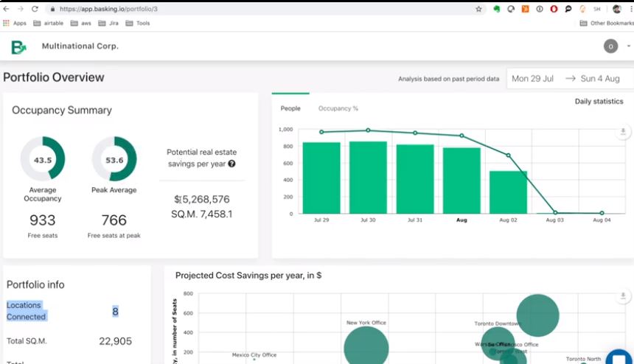Reload the page with the refresh icon
Viewport: 634px width, 364px height.
pos(35,9)
